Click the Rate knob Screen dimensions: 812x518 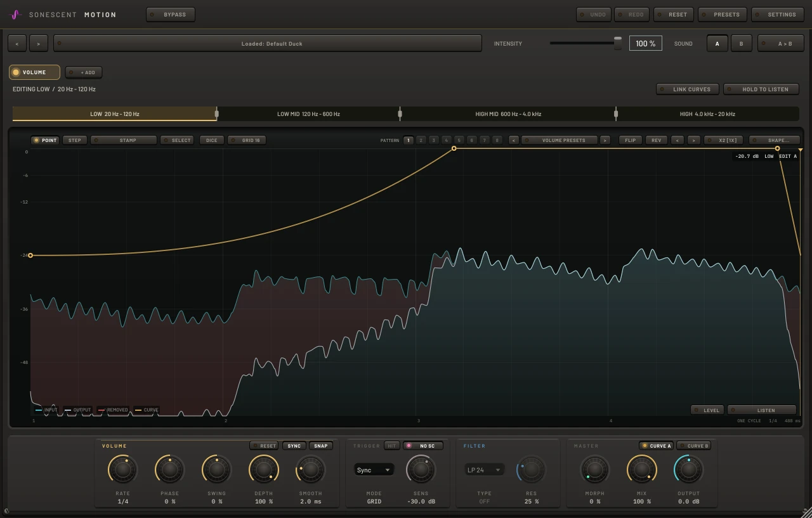(x=122, y=470)
